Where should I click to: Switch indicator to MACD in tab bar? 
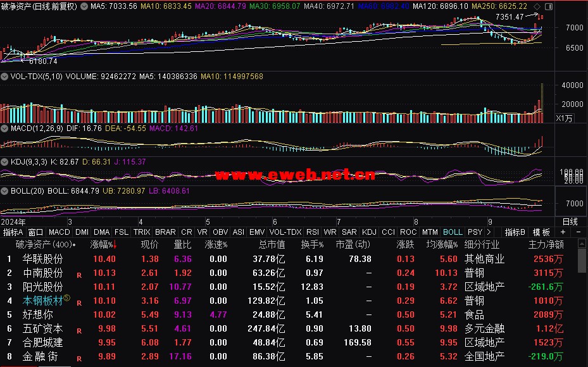click(x=59, y=232)
